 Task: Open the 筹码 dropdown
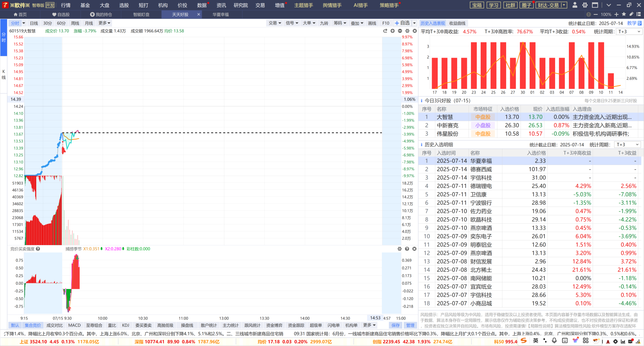pos(340,23)
